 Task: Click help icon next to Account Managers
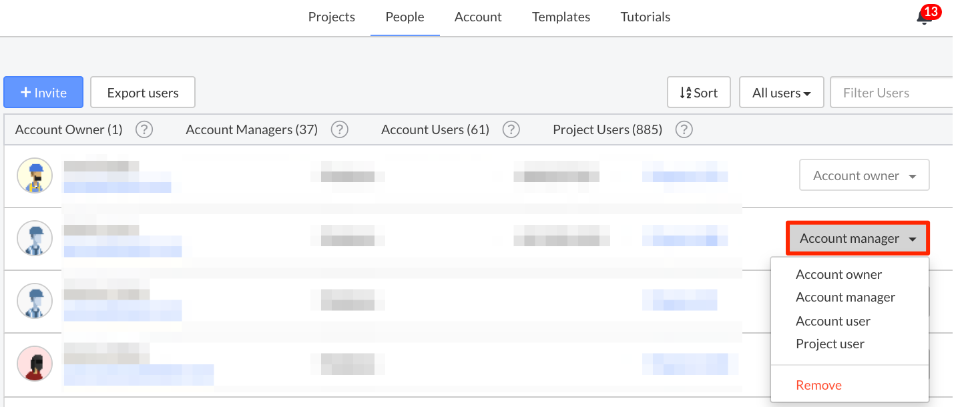(x=340, y=129)
